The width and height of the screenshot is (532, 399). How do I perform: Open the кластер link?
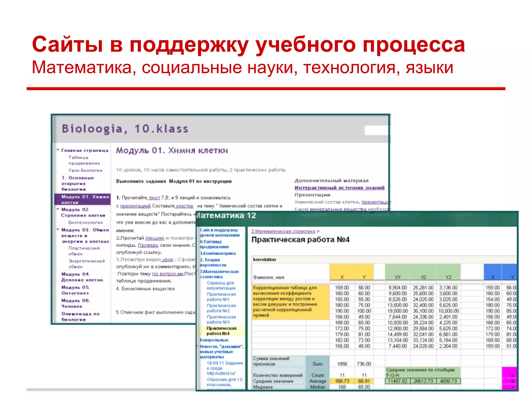coord(184,206)
